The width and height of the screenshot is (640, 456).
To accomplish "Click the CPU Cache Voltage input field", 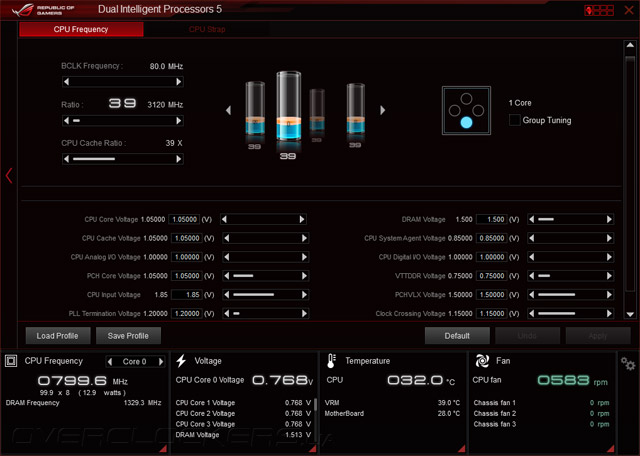I will [187, 238].
